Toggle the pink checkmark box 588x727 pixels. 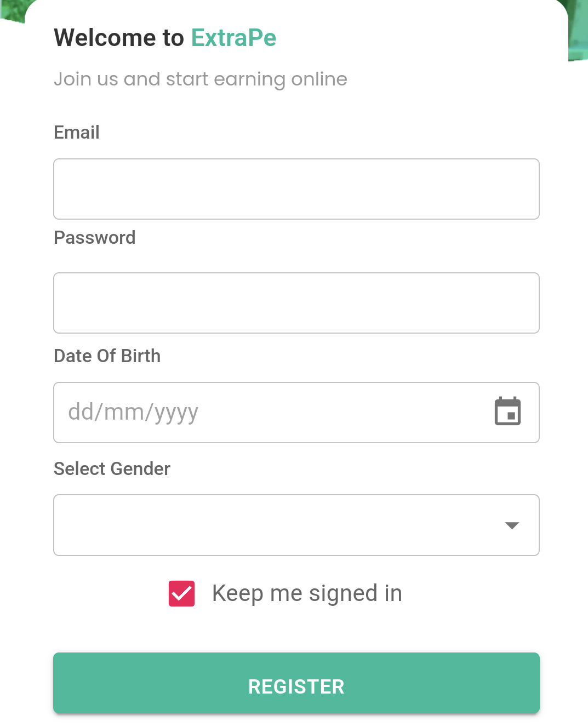click(181, 594)
